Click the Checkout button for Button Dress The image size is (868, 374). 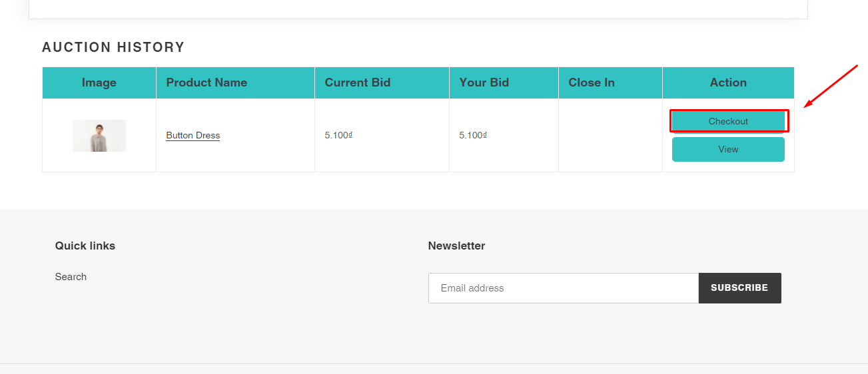click(728, 121)
